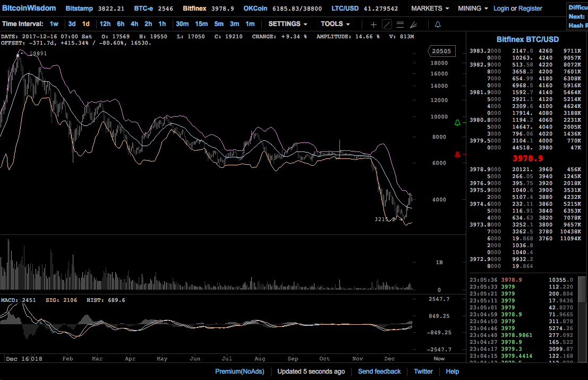588x380 pixels.
Task: Click depth level 4260 with 9711K
Action: tap(560, 50)
